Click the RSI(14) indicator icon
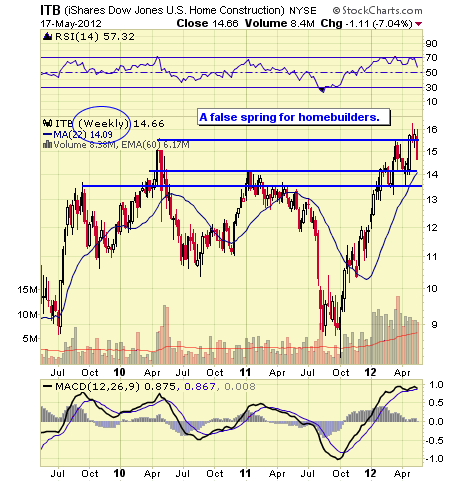 [48, 36]
